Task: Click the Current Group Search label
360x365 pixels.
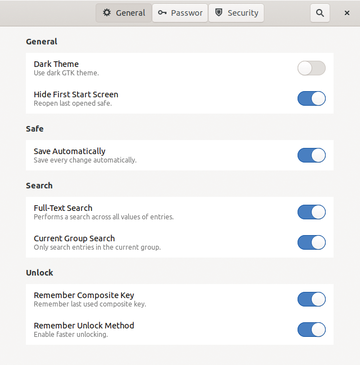Action: click(74, 239)
